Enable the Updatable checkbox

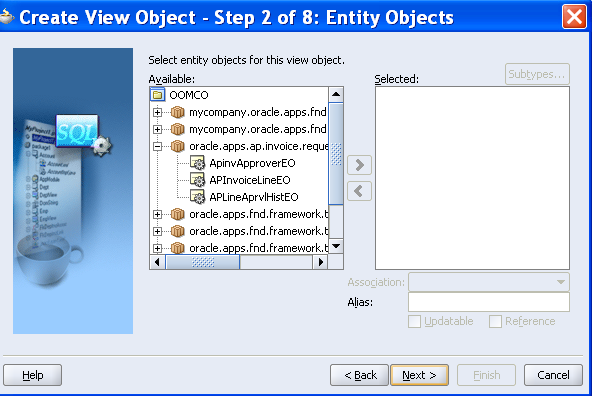(x=414, y=322)
